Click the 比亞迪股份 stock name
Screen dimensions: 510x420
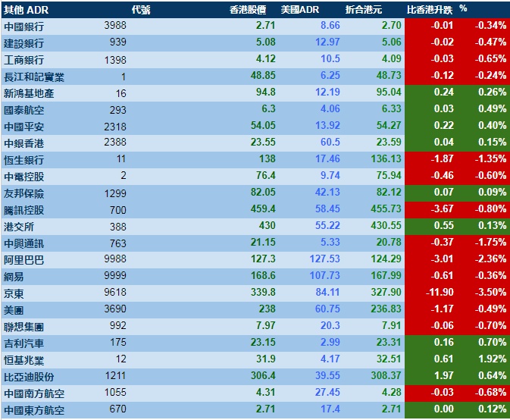[29, 377]
